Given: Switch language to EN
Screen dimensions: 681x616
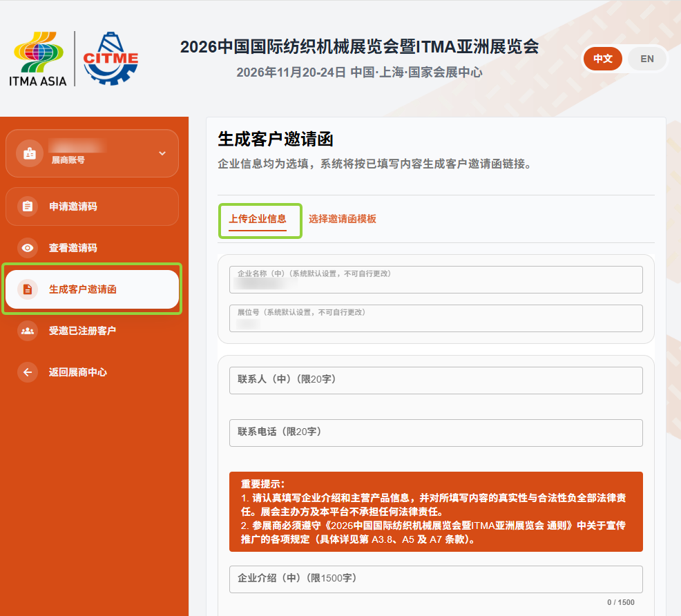Looking at the screenshot, I should (x=646, y=59).
